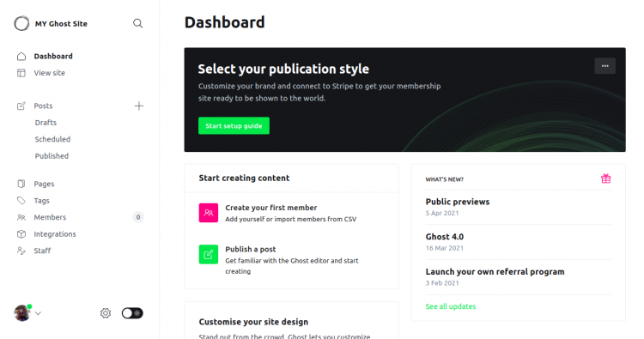Click MY Ghost Site title
The image size is (644, 339).
click(x=61, y=24)
